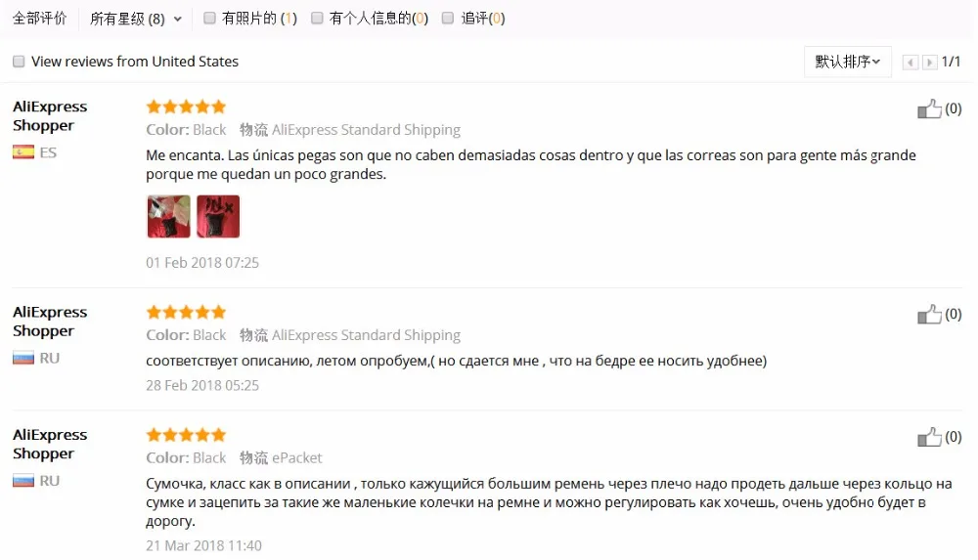The image size is (978, 560).
Task: Open second review photo thumbnail
Action: point(218,216)
